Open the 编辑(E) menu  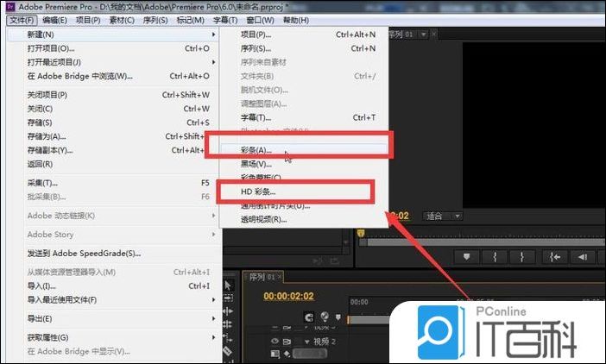coord(54,20)
